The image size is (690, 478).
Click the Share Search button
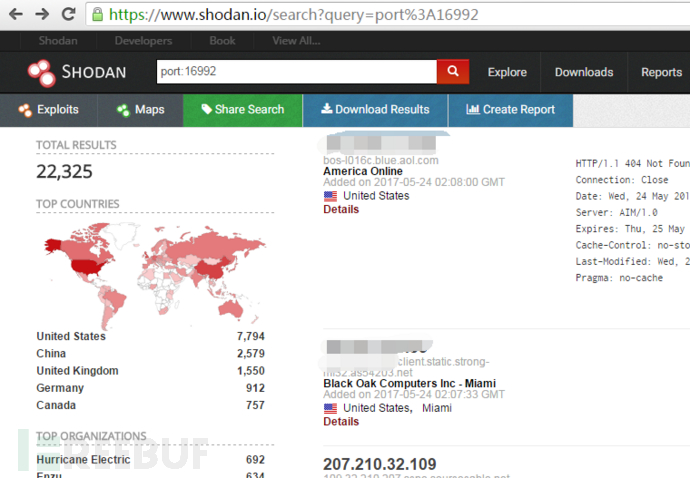pyautogui.click(x=243, y=110)
